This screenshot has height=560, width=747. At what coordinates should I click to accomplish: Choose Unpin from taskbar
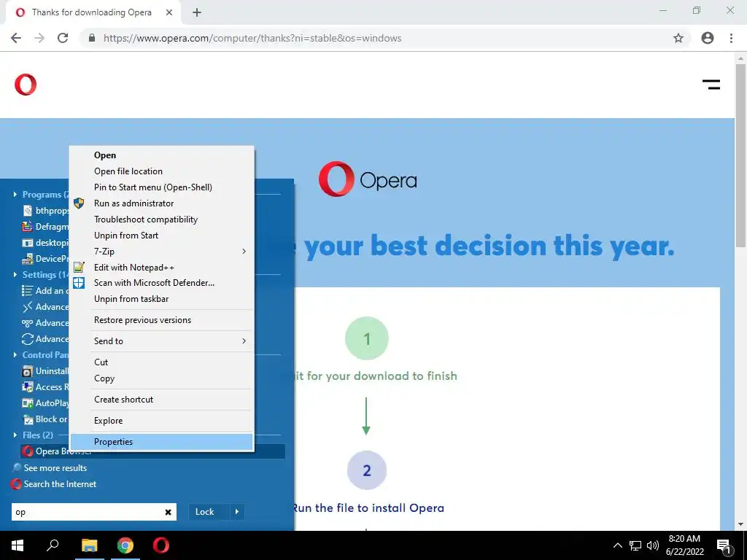pyautogui.click(x=162, y=299)
